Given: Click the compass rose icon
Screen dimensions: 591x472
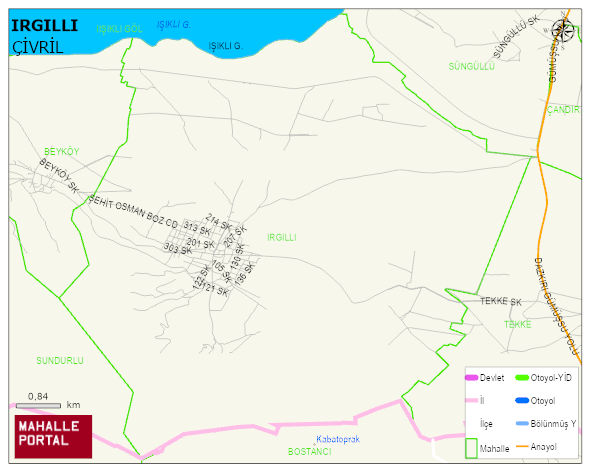Looking at the screenshot, I should click(562, 31).
